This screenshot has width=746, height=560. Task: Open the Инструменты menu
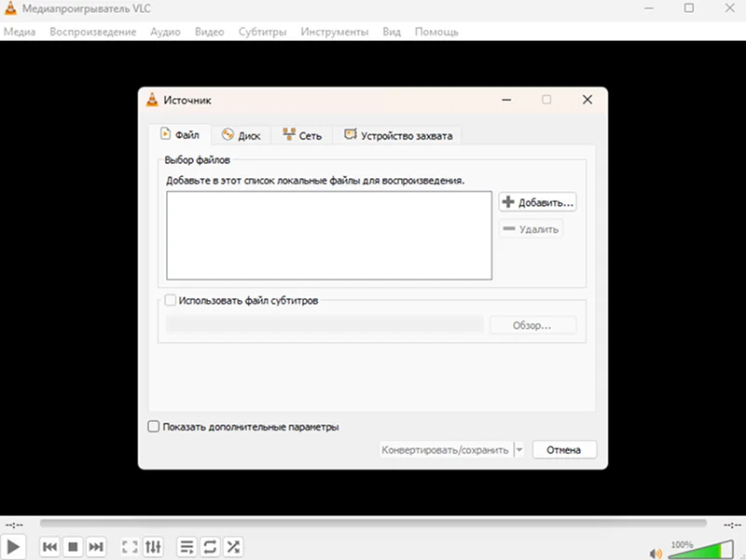(x=335, y=32)
